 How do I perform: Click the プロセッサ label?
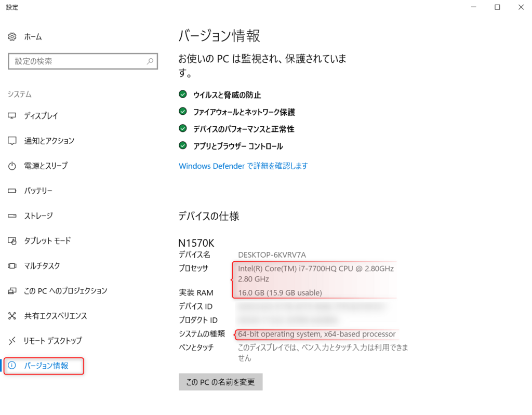point(193,268)
